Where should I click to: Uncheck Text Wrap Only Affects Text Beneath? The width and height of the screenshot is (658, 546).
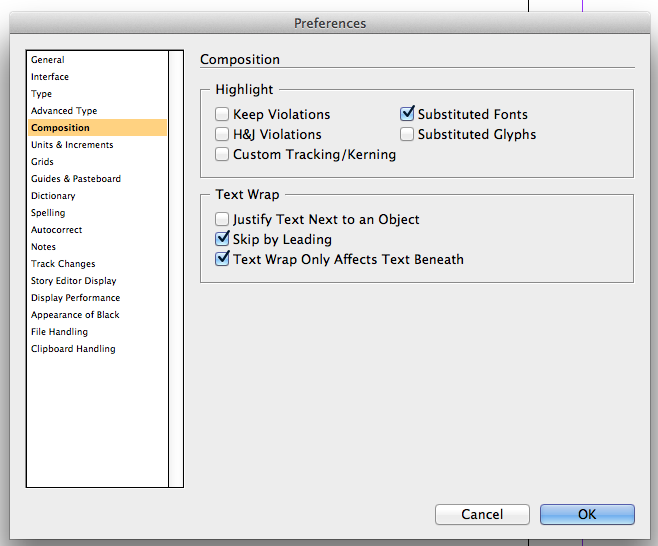(x=222, y=259)
